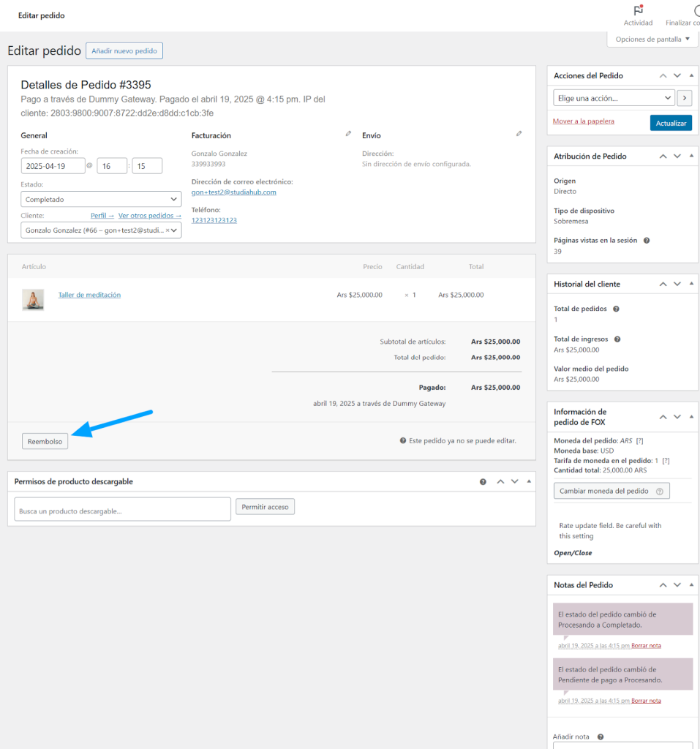Toggle the Atribución de Pedido panel

tap(692, 156)
